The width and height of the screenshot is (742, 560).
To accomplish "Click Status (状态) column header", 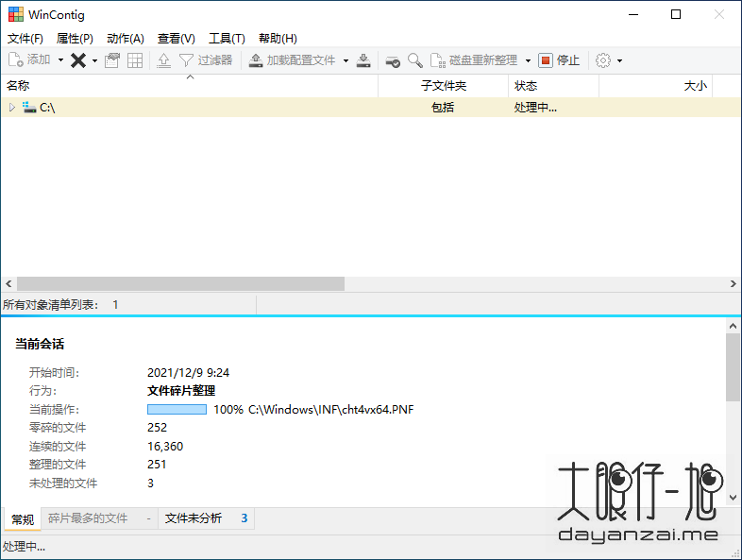I will 553,86.
